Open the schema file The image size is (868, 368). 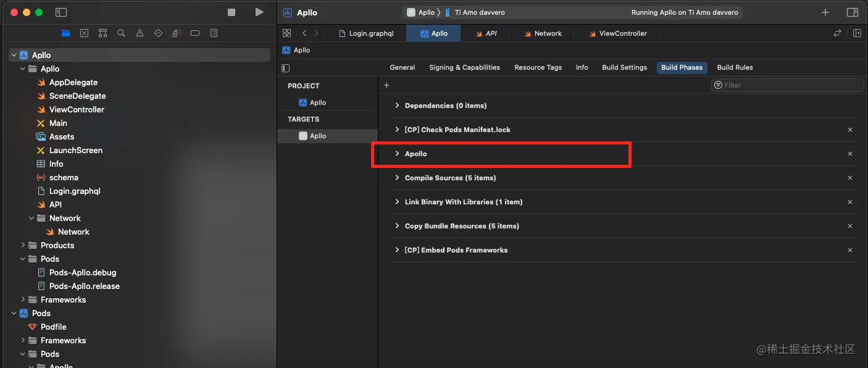[x=57, y=177]
